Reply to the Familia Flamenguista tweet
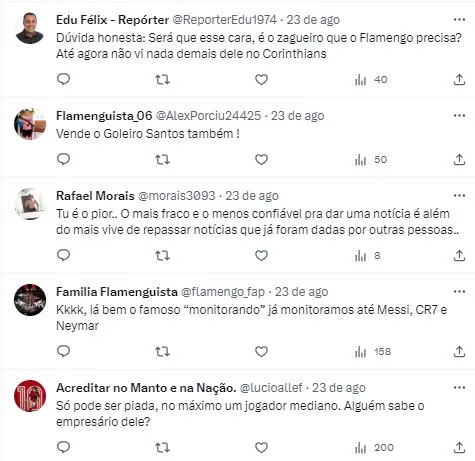 point(63,351)
